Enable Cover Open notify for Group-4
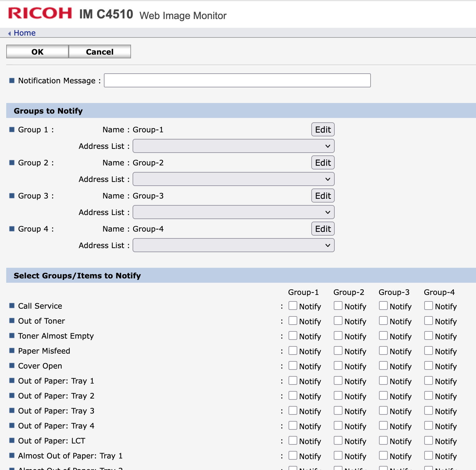 (x=428, y=365)
